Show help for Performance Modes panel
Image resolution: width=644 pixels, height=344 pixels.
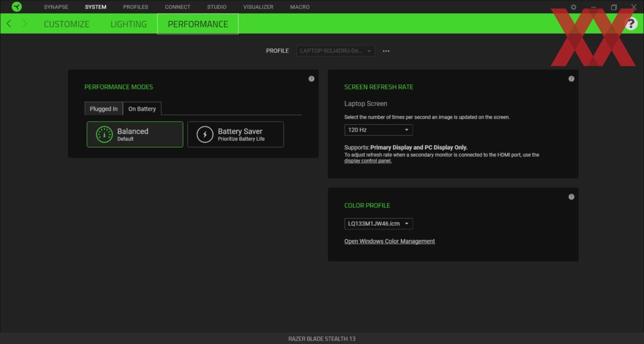(311, 79)
